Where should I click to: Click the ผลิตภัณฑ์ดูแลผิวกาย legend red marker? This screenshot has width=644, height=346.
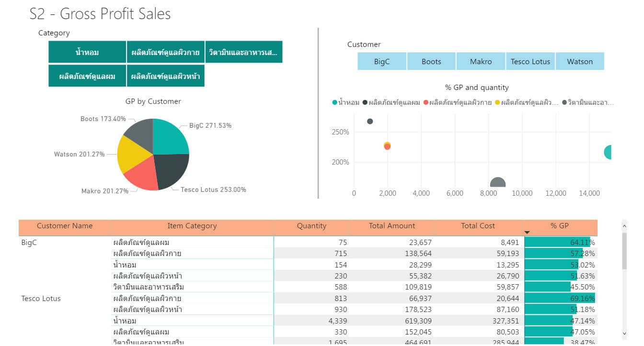[426, 102]
